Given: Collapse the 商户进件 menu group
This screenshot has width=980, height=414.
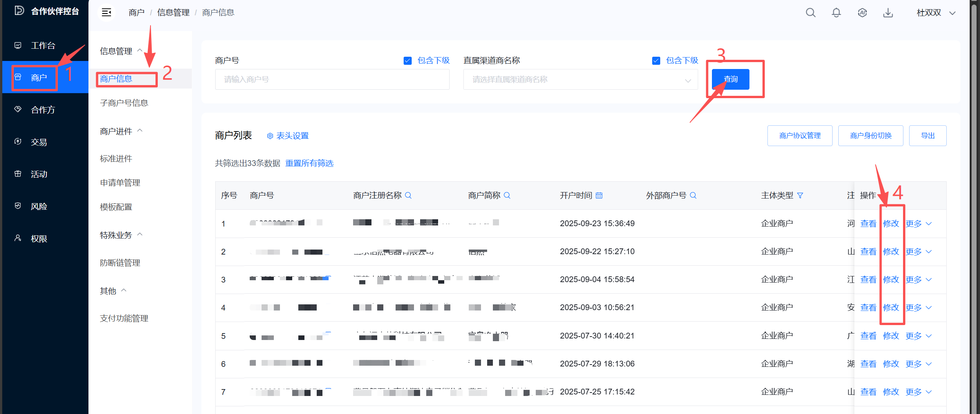Looking at the screenshot, I should [121, 131].
